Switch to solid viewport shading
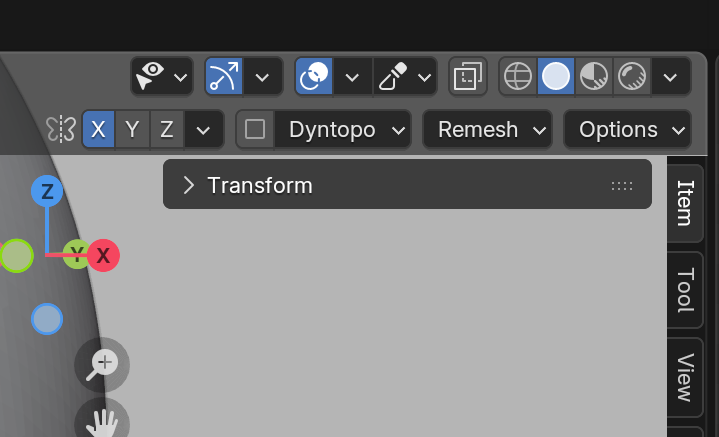The height and width of the screenshot is (437, 719). pyautogui.click(x=556, y=76)
